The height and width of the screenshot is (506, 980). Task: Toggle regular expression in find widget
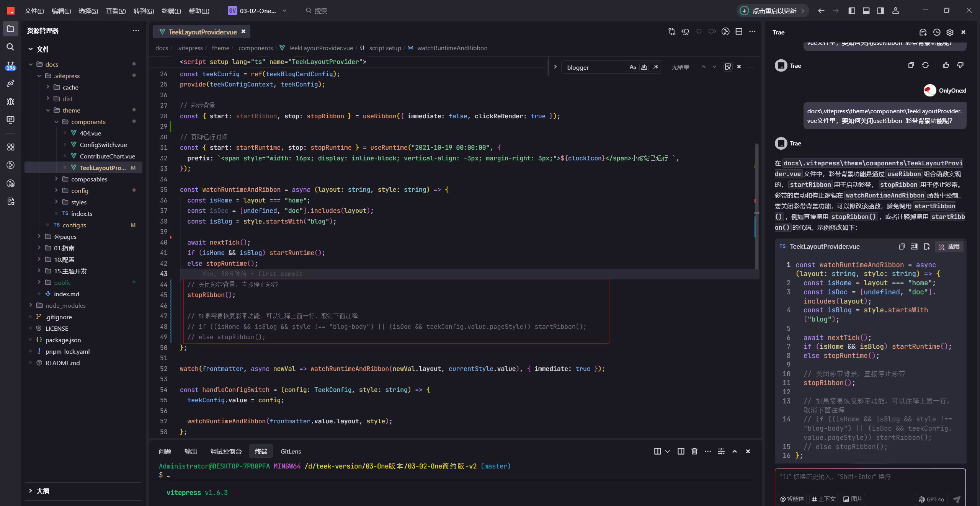[656, 67]
